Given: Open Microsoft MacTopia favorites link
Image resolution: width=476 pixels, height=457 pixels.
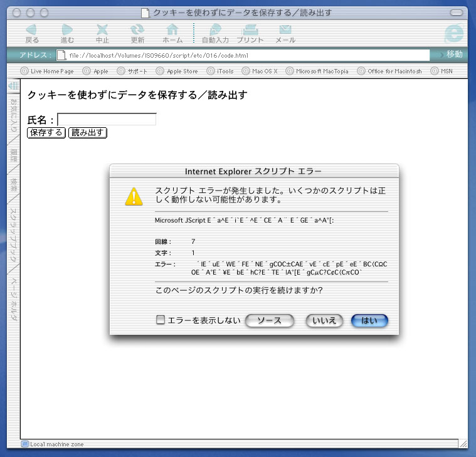Looking at the screenshot, I should click(x=317, y=71).
